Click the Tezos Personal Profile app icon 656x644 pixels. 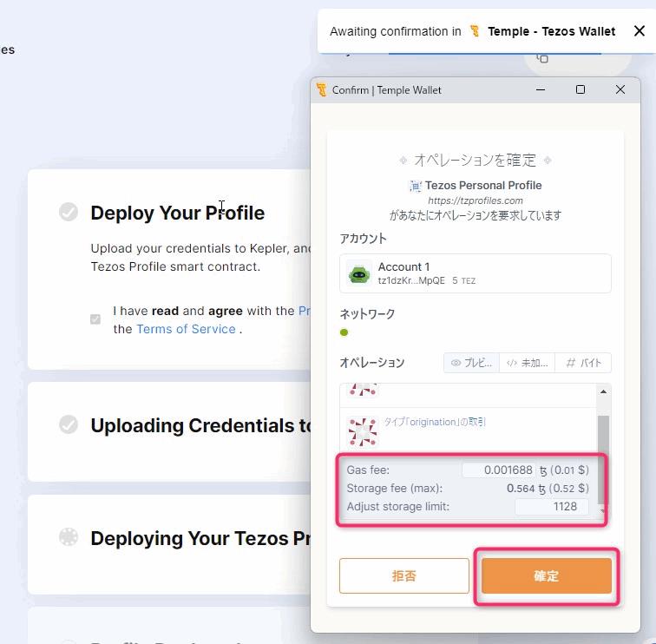tap(416, 186)
